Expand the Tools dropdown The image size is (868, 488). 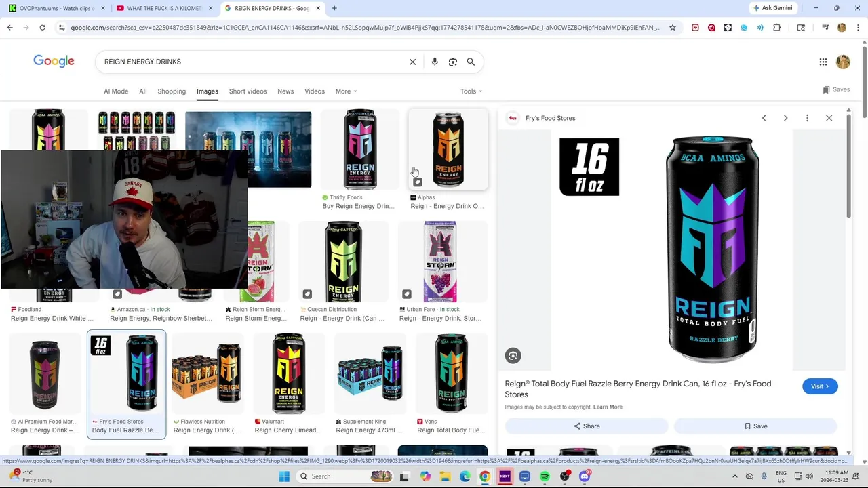[471, 91]
